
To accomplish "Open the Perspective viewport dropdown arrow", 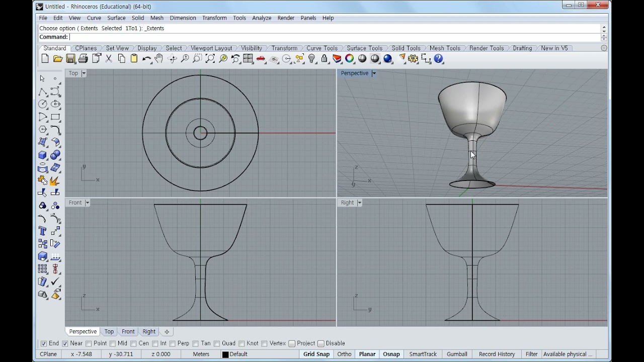I will 374,73.
